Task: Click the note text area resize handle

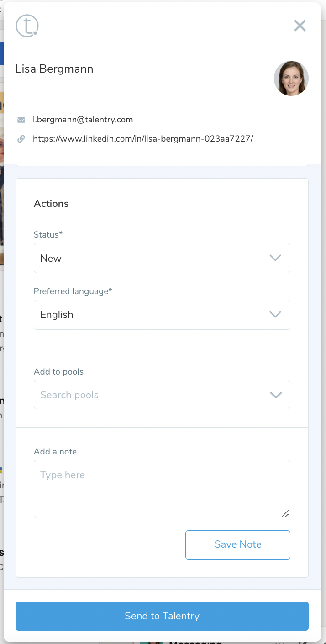Action: point(285,513)
